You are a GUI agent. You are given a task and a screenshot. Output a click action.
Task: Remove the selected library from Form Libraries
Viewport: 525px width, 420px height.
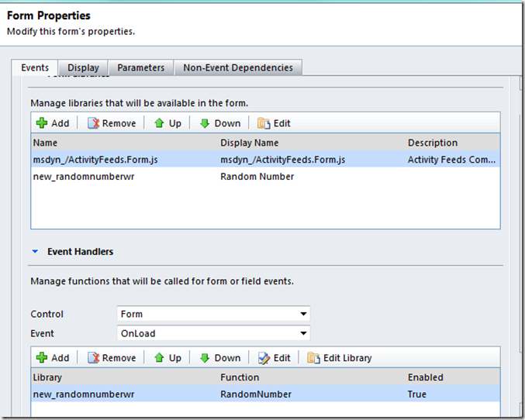[x=112, y=123]
